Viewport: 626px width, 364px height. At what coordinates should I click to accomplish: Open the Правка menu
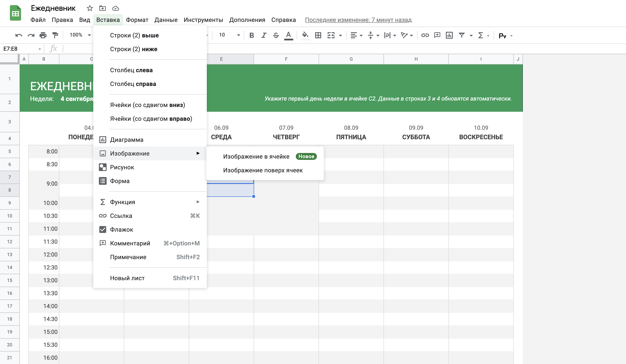click(62, 20)
